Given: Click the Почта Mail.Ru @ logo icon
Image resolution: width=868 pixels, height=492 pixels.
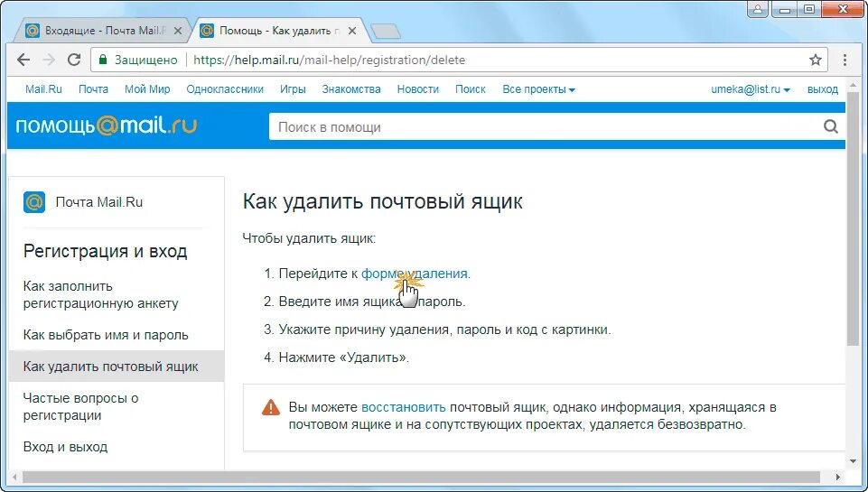Looking at the screenshot, I should [x=34, y=202].
